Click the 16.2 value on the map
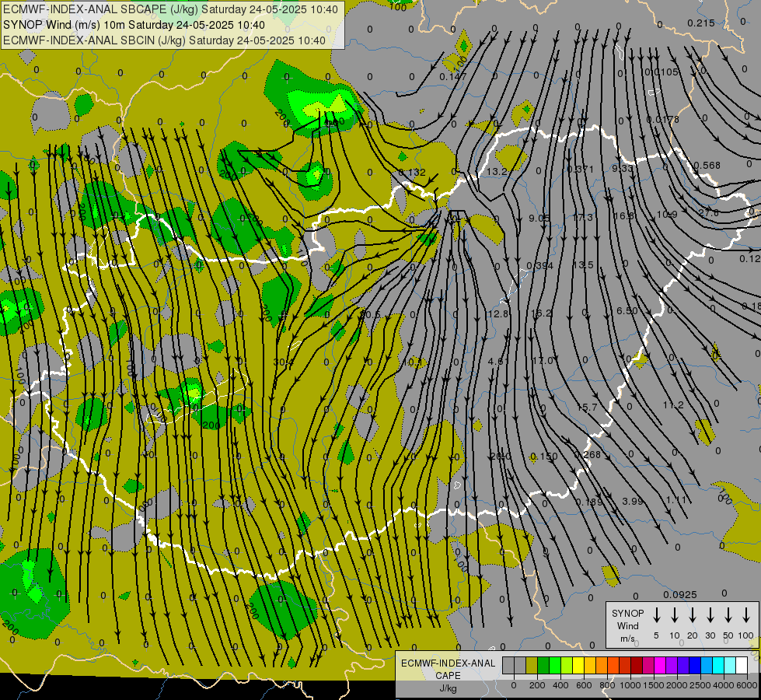Screen dimensions: 761x700 coord(542,313)
